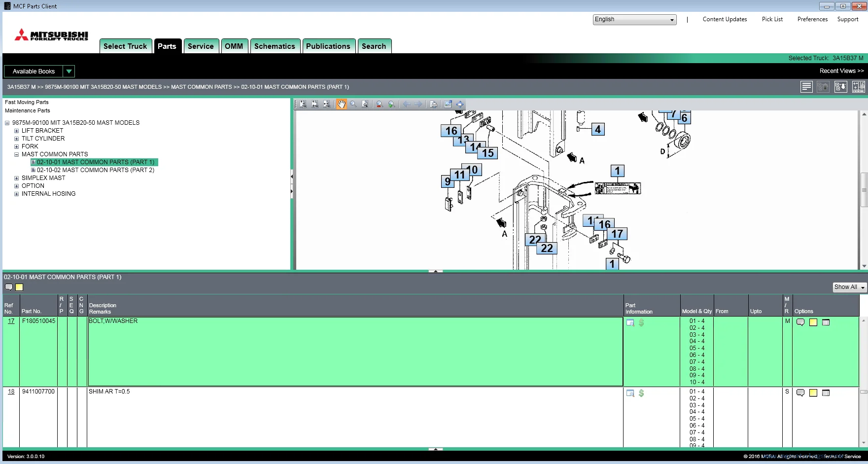Image resolution: width=868 pixels, height=464 pixels.
Task: Click reference number 18 link
Action: 11,392
